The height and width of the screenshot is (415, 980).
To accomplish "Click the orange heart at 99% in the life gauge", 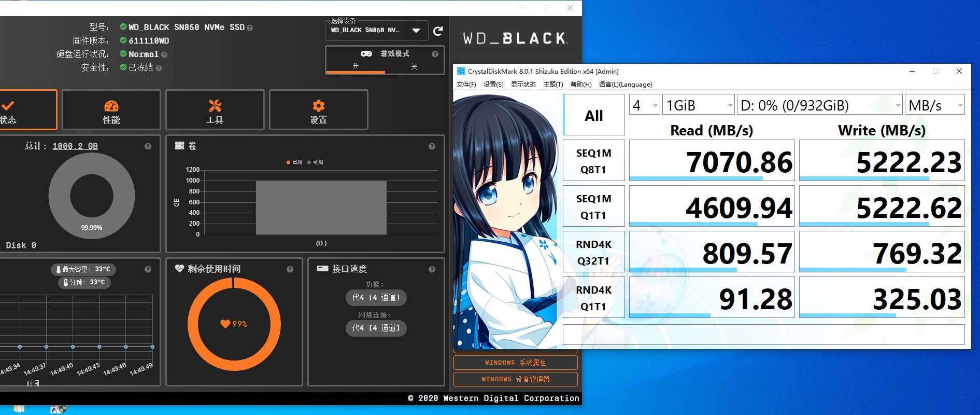I will click(x=225, y=324).
